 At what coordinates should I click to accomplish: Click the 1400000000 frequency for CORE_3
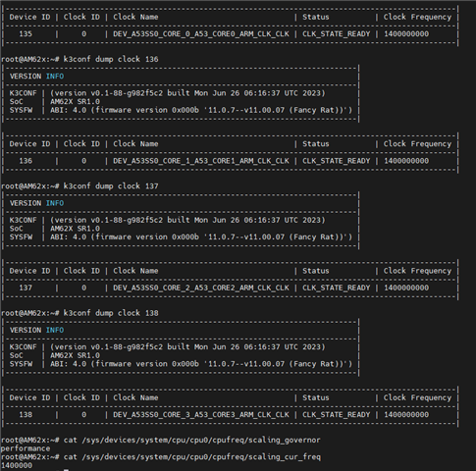406,415
